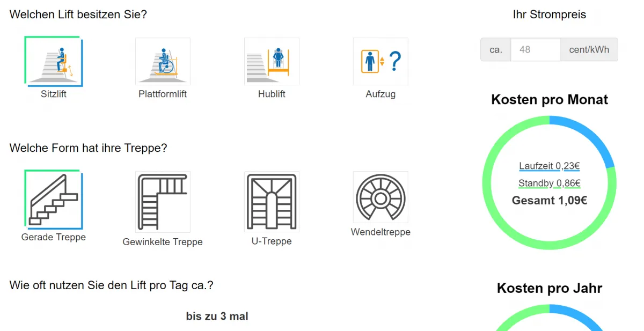
Task: Click the Plattformlift text label
Action: [163, 94]
